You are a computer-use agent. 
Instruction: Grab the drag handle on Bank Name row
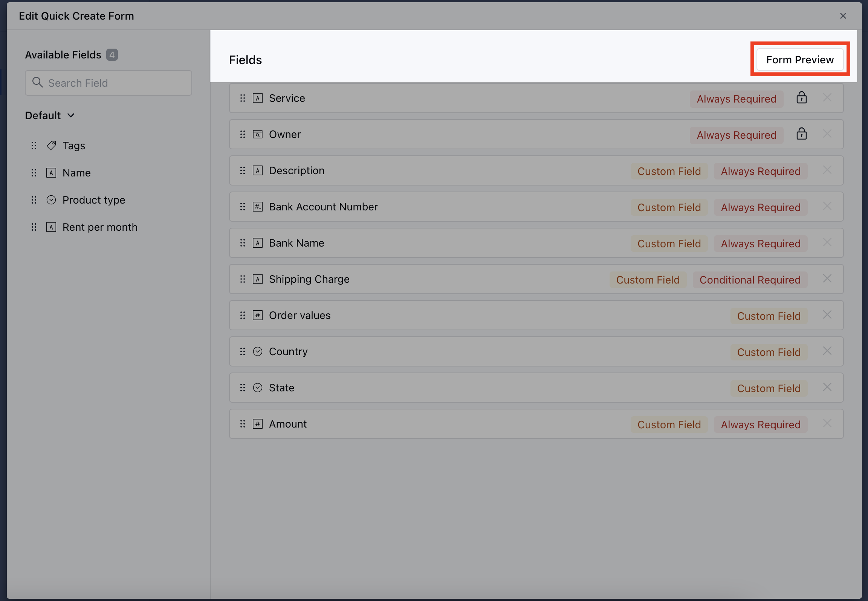[x=243, y=243]
